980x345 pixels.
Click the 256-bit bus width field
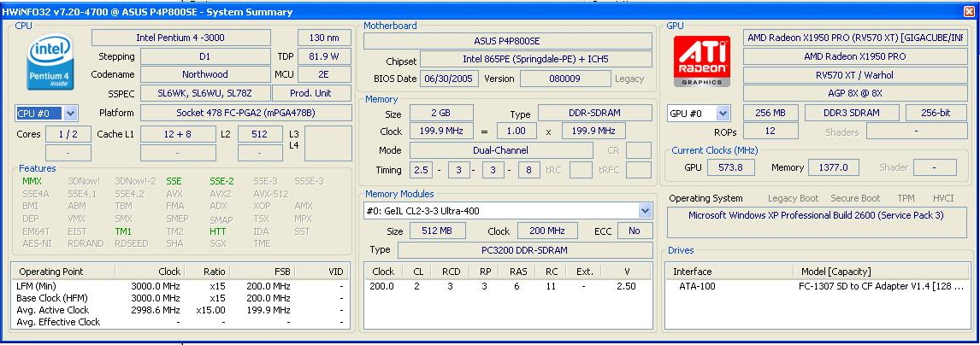click(936, 113)
